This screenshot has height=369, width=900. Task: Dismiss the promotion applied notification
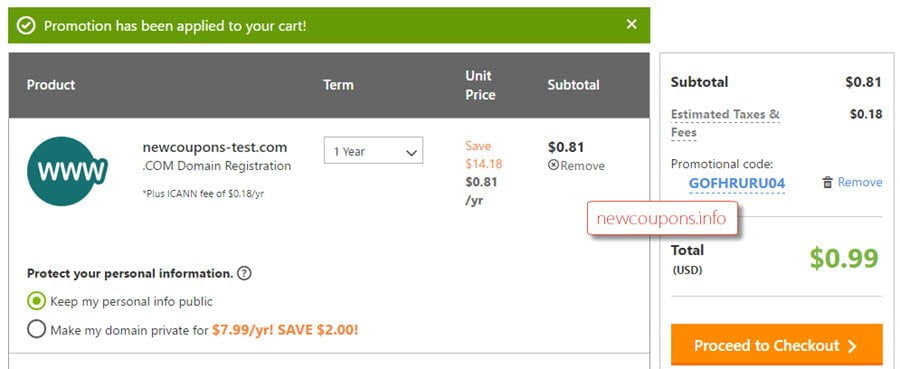[x=631, y=24]
